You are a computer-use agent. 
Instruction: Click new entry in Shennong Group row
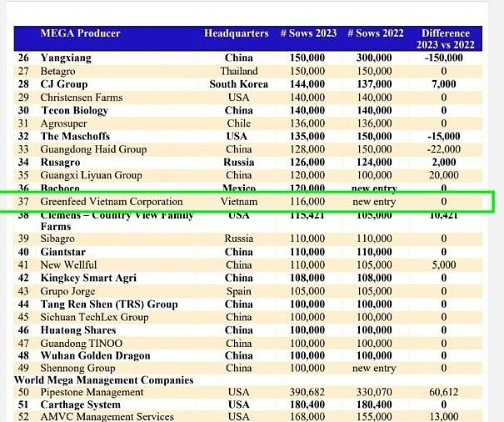tap(374, 368)
